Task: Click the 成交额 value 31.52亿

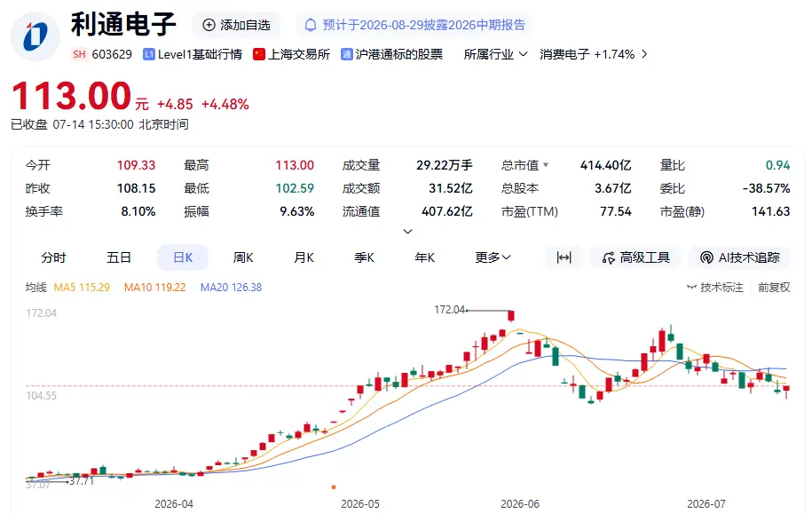Action: 451,188
